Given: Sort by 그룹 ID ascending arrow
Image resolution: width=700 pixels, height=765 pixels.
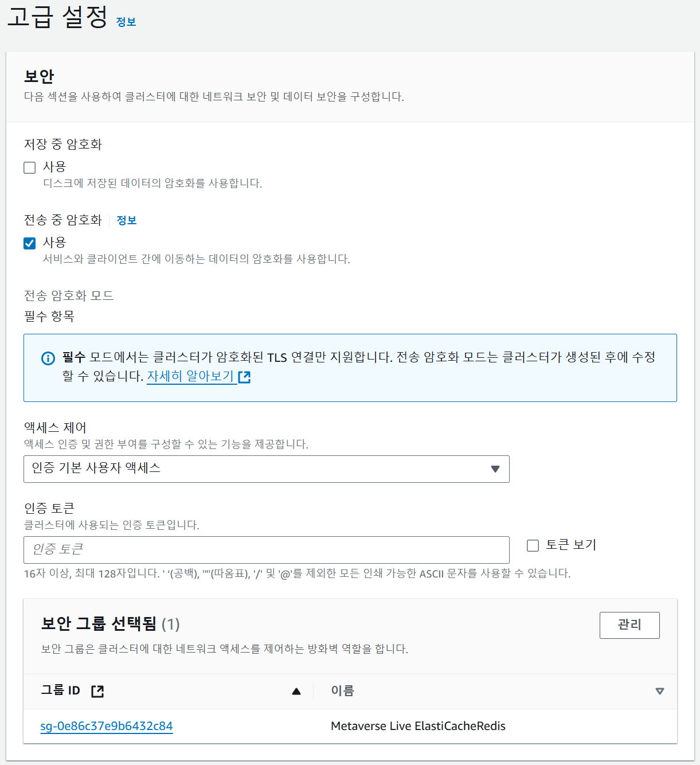Looking at the screenshot, I should (296, 691).
